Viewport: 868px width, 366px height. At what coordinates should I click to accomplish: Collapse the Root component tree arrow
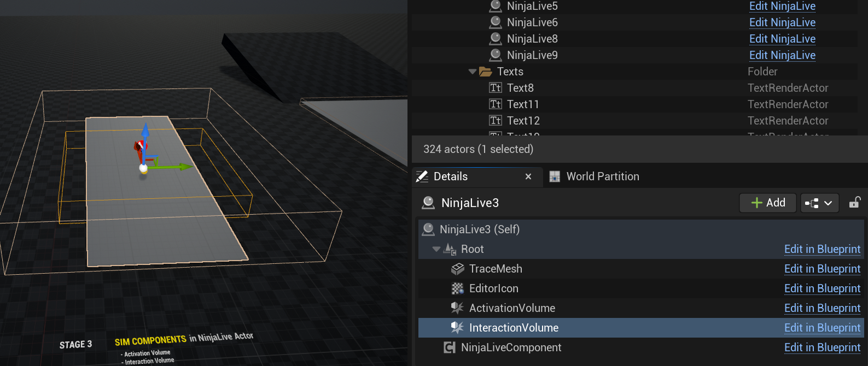point(436,249)
